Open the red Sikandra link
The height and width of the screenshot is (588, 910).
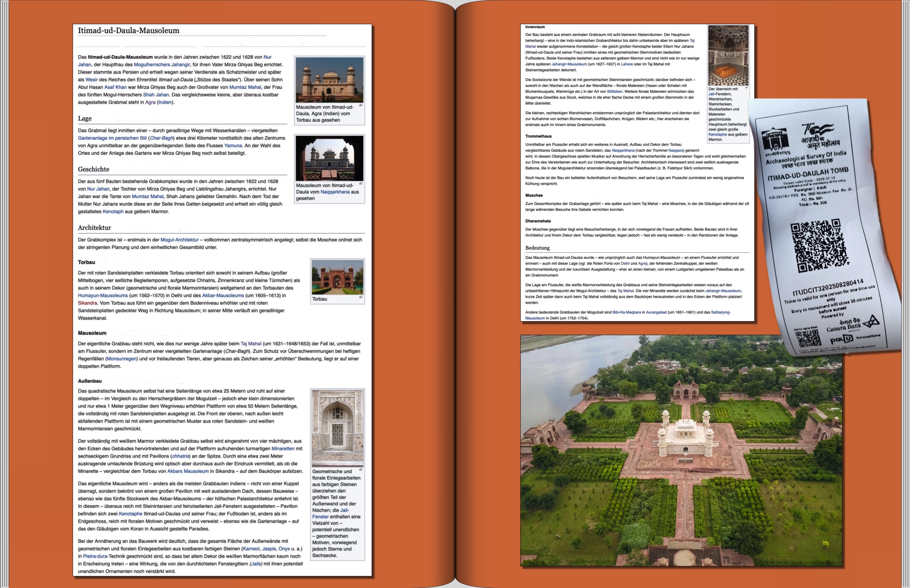tap(88, 303)
